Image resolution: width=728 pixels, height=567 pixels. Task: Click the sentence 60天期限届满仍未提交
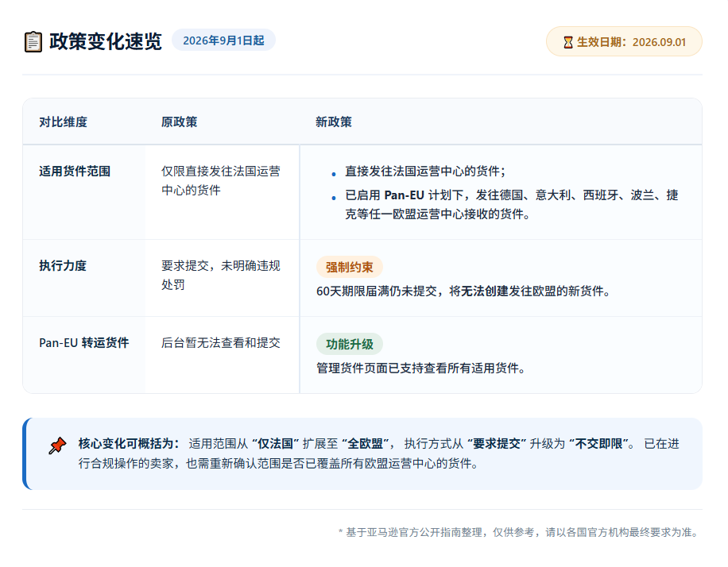click(463, 291)
